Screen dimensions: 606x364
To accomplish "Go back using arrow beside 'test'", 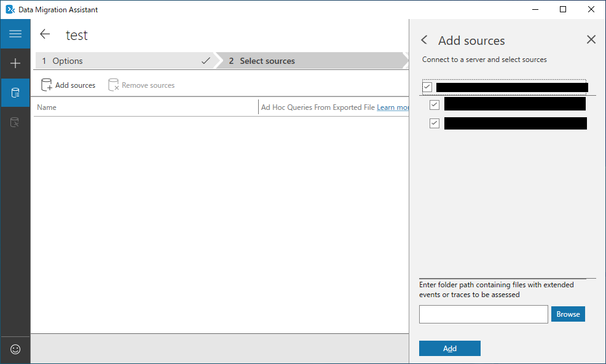I will pos(45,34).
